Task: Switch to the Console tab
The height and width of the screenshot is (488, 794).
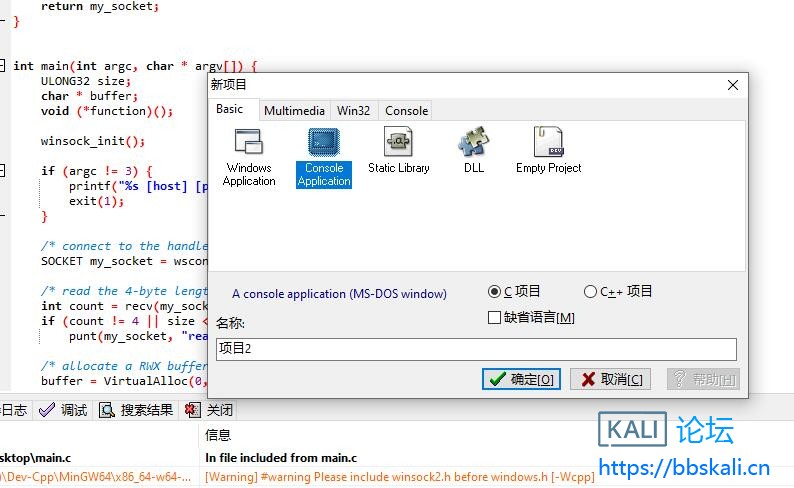Action: click(406, 111)
